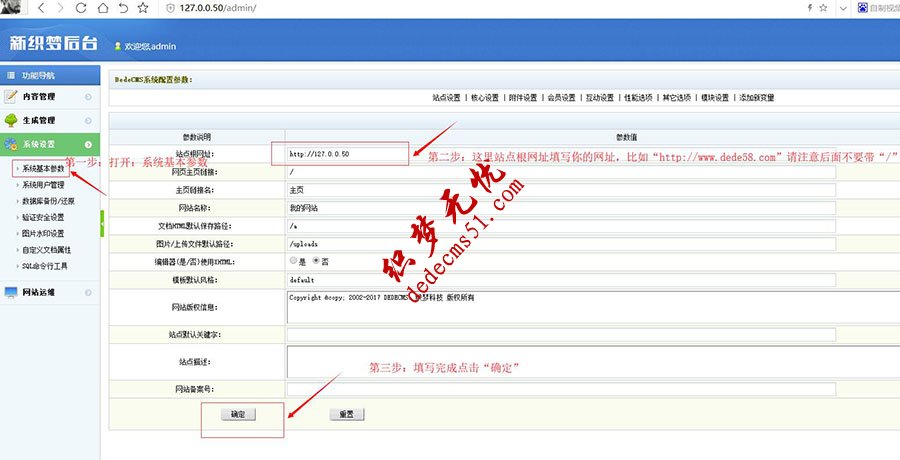Click the 生成管理 tree icon
Screen dimensions: 900x460
pos(11,120)
